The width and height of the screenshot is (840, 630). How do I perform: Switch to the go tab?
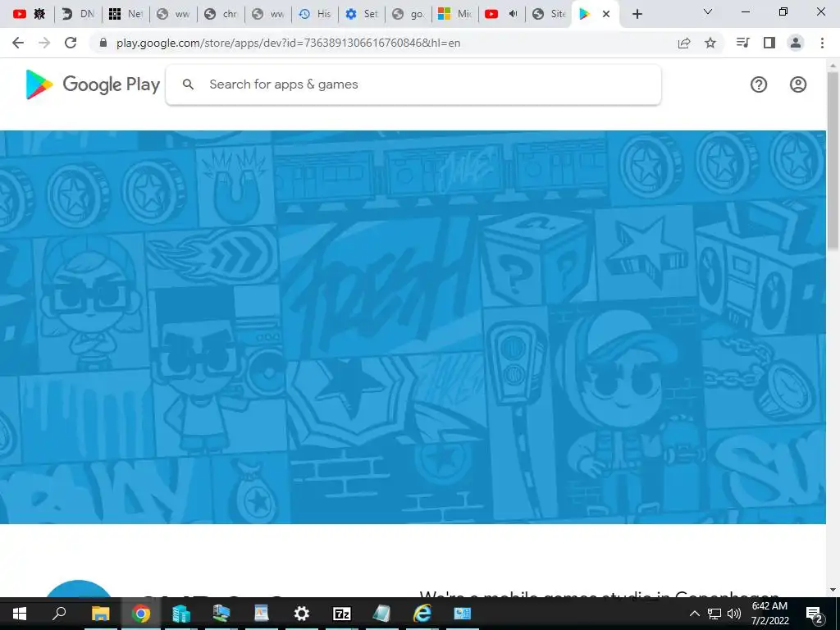[x=409, y=14]
